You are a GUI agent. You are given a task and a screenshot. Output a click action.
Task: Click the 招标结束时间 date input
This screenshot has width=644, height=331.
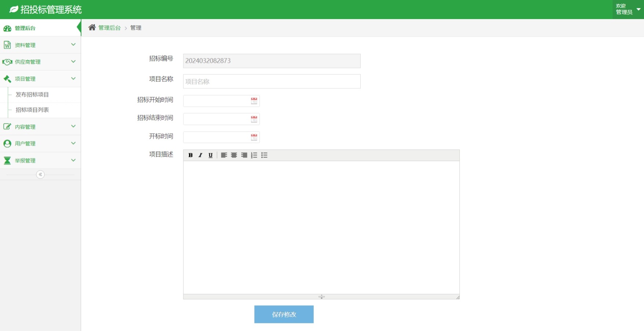[221, 119]
